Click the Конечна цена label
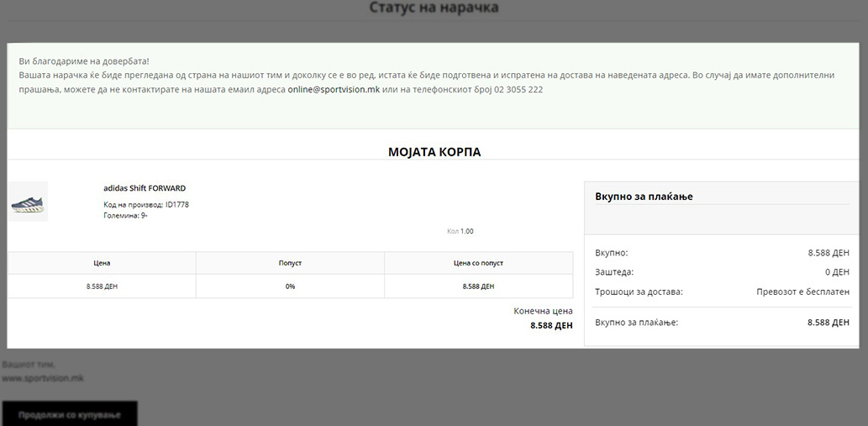The height and width of the screenshot is (426, 868). click(x=543, y=311)
